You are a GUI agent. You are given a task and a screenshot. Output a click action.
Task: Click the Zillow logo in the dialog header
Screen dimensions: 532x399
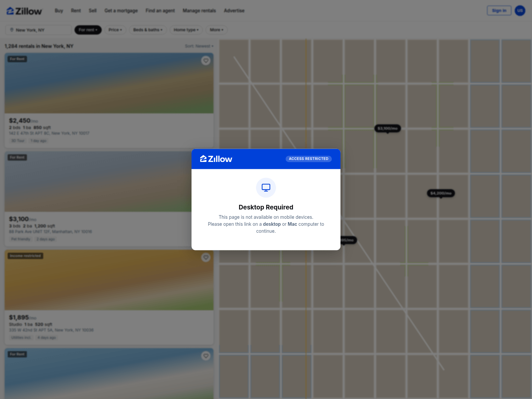coord(216,159)
